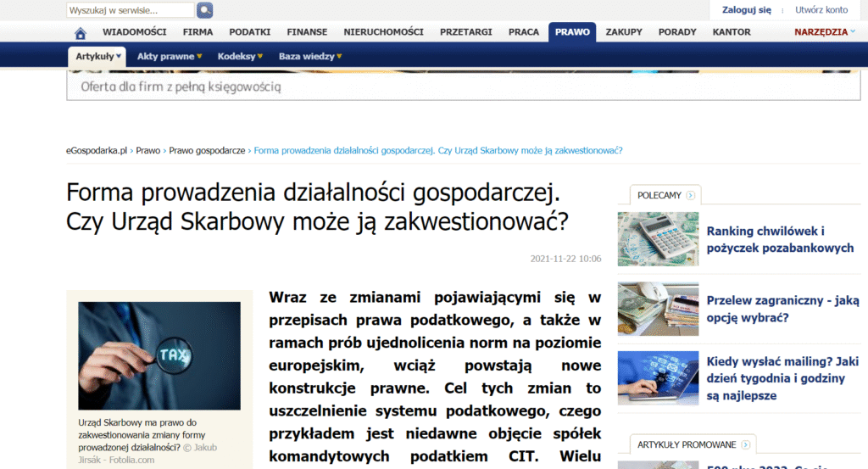The image size is (868, 469).
Task: Expand the Artykuły dropdown
Action: pos(99,57)
